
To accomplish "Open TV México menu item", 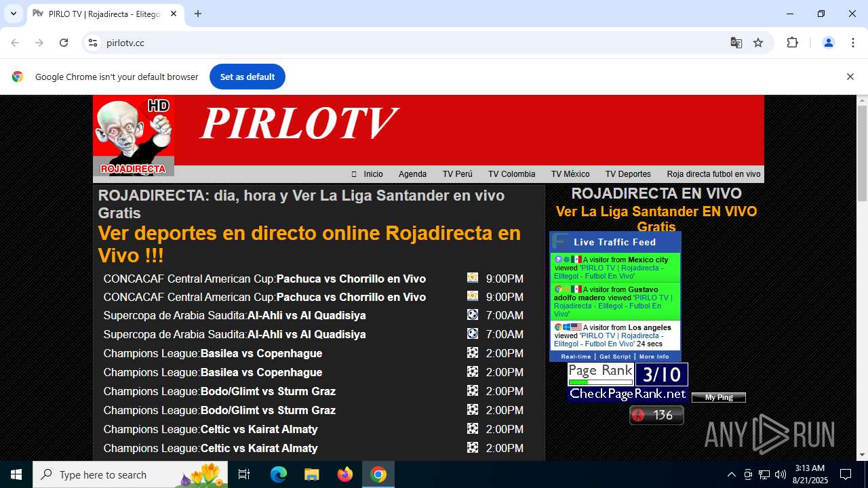I will [x=570, y=174].
